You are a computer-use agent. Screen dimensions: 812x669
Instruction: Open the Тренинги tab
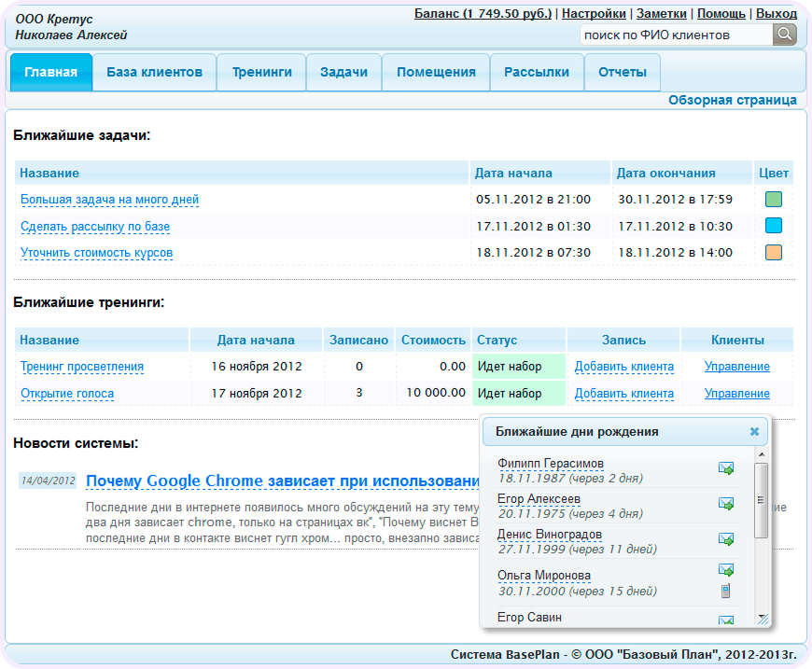261,72
